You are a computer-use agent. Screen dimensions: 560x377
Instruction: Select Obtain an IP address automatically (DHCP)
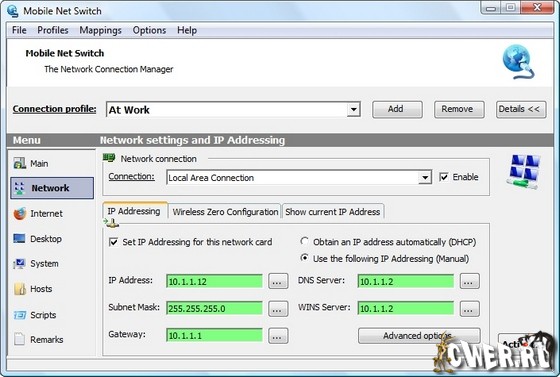305,242
